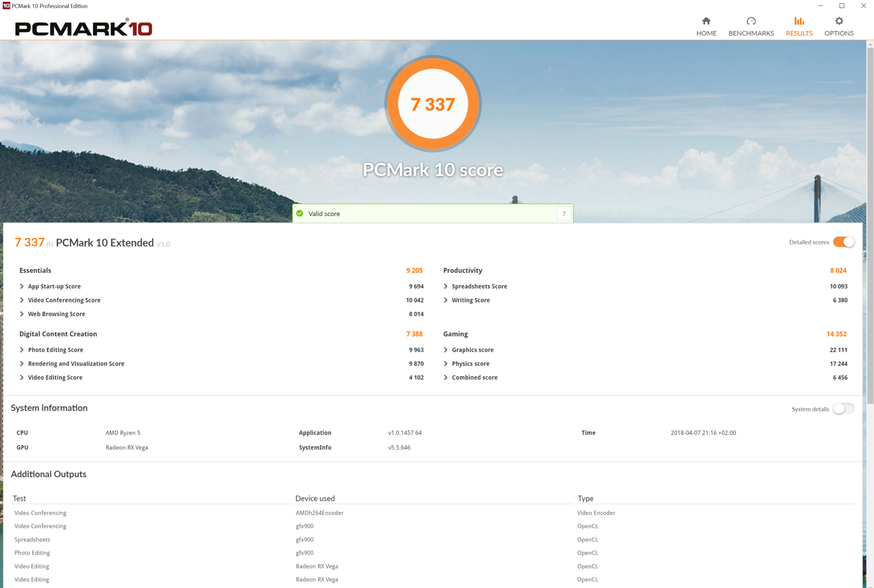
Task: Switch to HOME tab label
Action: coord(706,33)
